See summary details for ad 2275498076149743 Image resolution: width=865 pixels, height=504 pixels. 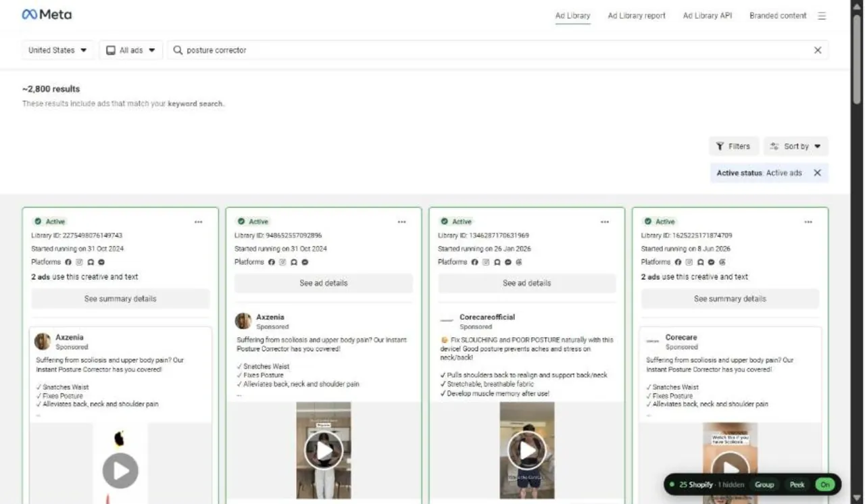pos(120,299)
